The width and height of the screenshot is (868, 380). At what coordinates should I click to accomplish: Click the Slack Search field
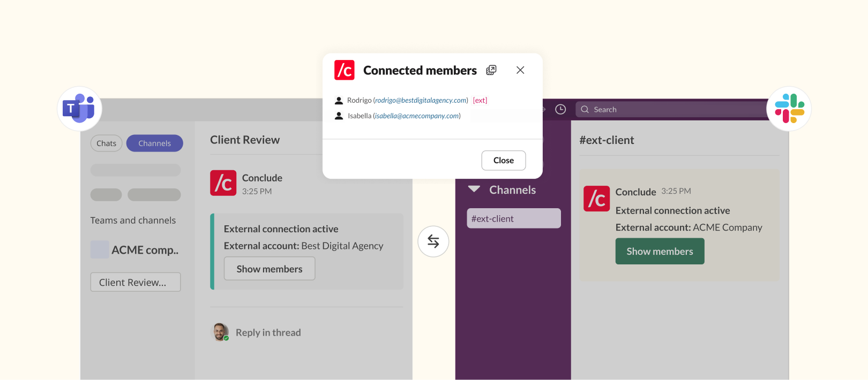pyautogui.click(x=672, y=109)
